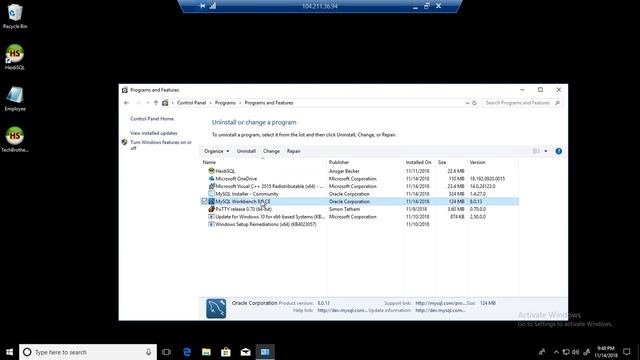Refresh the Programs and Features list
The height and width of the screenshot is (360, 640).
coord(474,103)
